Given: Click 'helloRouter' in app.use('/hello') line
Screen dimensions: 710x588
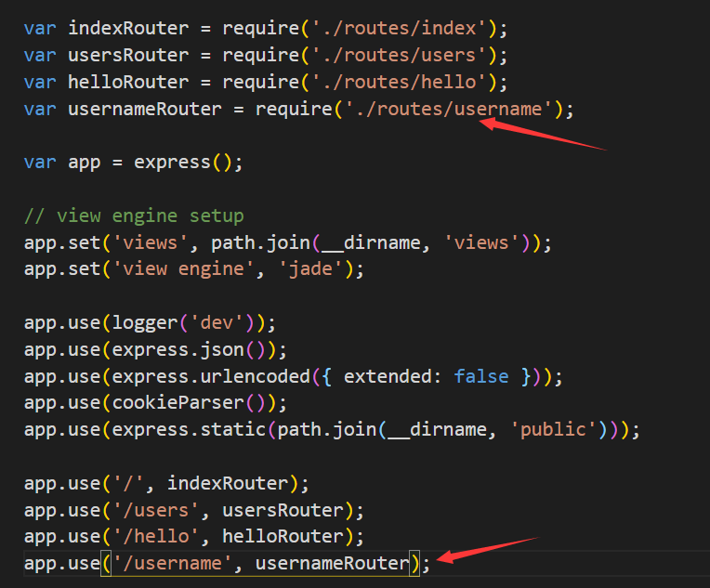Looking at the screenshot, I should coord(283,536).
